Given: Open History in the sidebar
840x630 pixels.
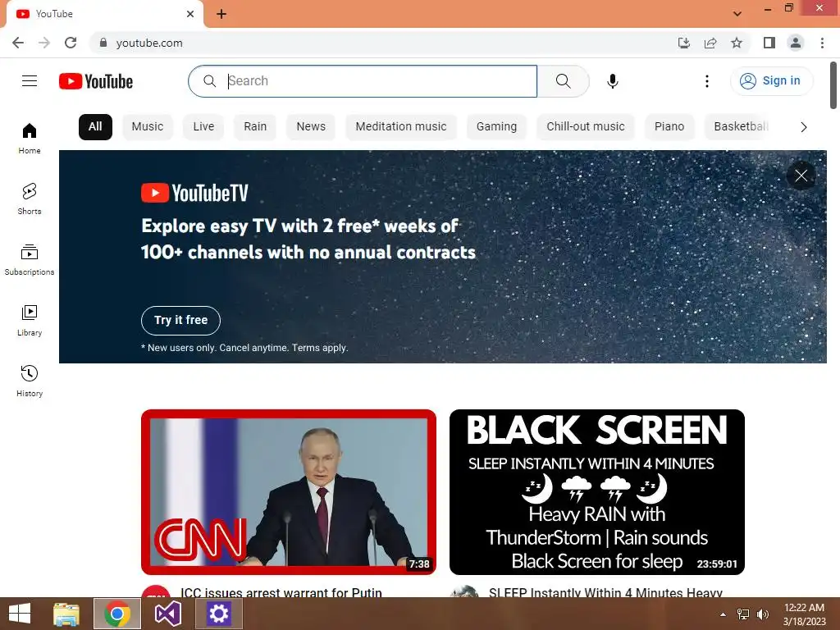Looking at the screenshot, I should pyautogui.click(x=30, y=381).
